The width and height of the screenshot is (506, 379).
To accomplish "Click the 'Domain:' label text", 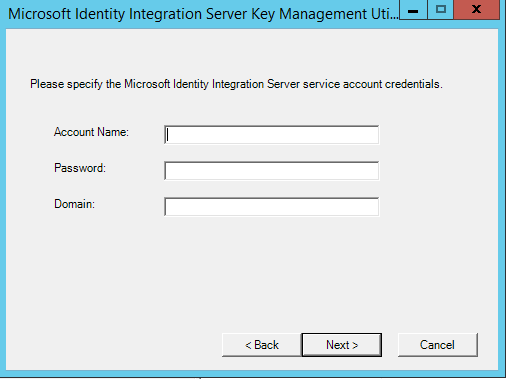I will 74,204.
